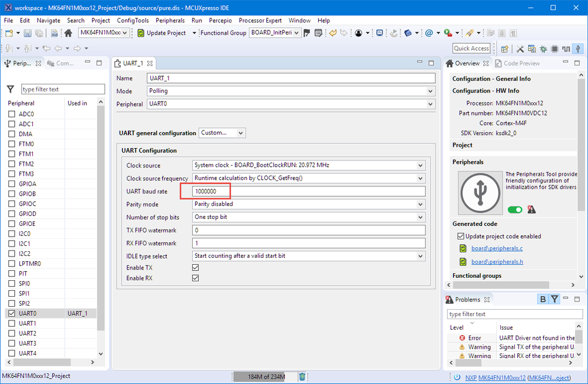
Task: Switch to the chip Pins perspective icon
Action: [x=554, y=49]
